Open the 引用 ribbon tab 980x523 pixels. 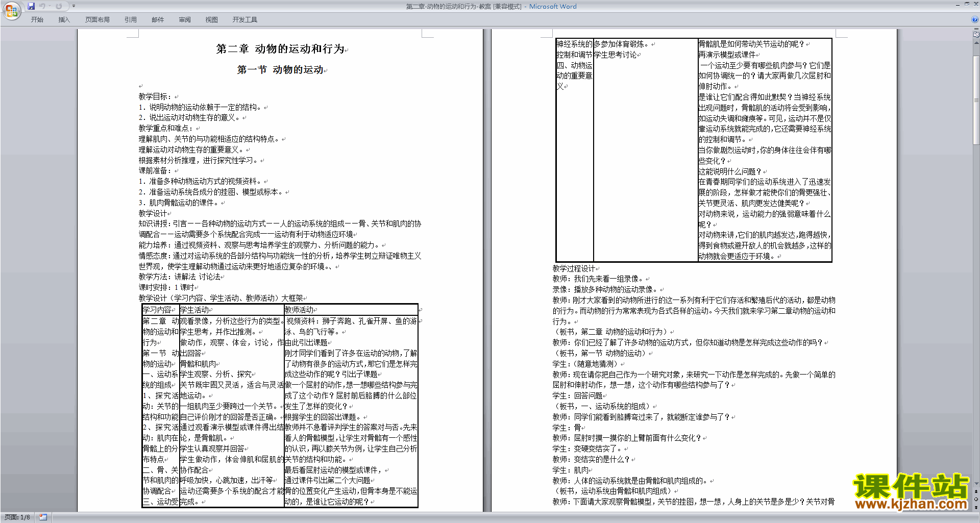(131, 20)
